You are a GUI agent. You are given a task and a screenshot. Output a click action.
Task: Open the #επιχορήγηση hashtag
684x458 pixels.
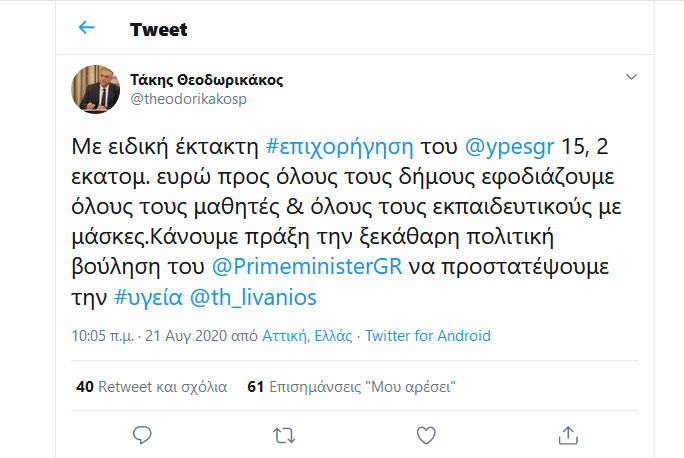pos(342,149)
